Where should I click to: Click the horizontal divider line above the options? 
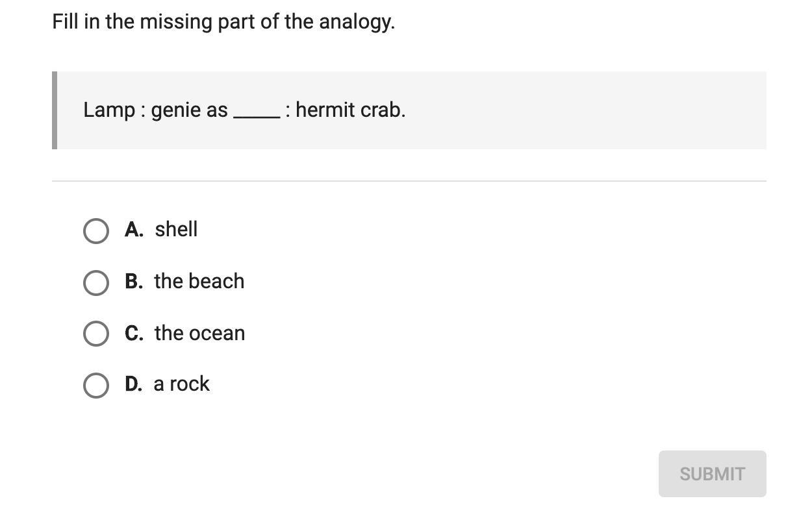409,181
